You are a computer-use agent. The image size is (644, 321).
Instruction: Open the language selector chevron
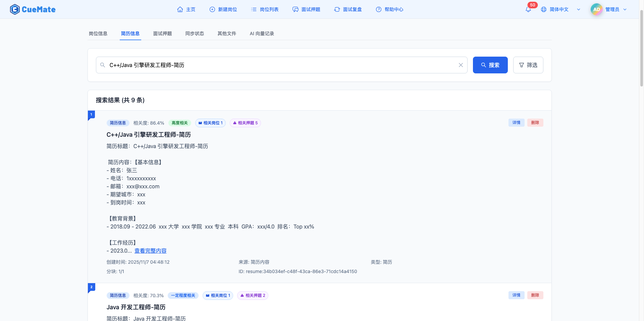pos(578,9)
